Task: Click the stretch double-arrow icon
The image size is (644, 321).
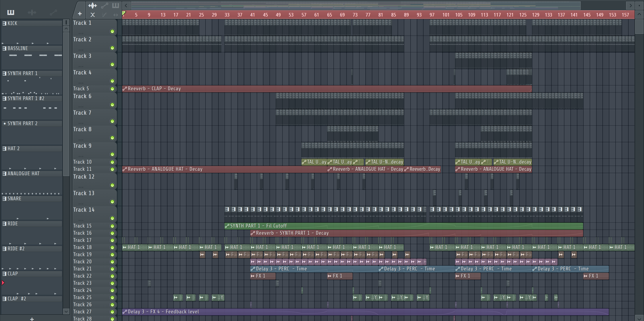Action: pyautogui.click(x=116, y=15)
